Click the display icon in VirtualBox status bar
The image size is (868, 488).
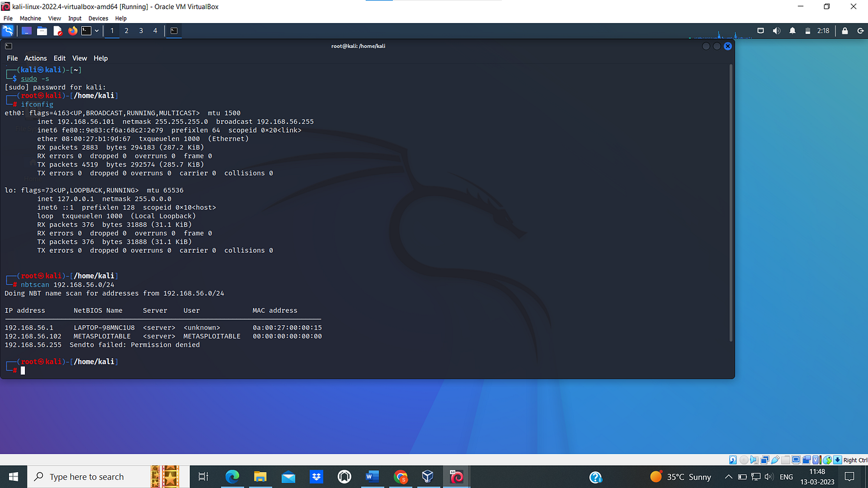(796, 459)
